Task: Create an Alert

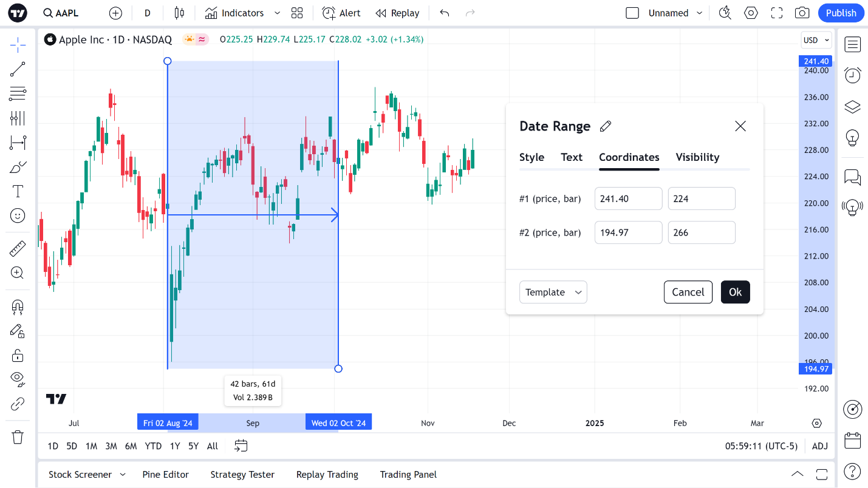Action: pyautogui.click(x=341, y=13)
